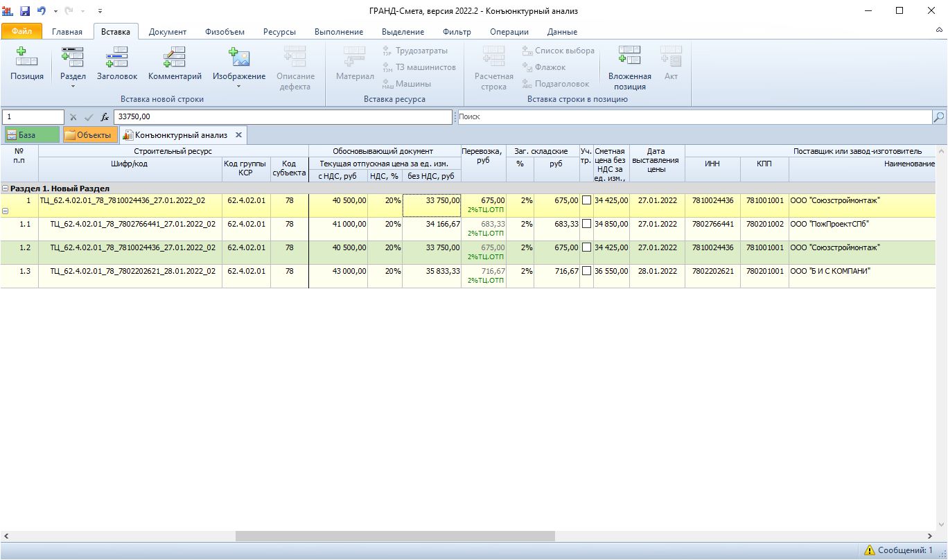Click the warning messages icon in status bar

(869, 550)
